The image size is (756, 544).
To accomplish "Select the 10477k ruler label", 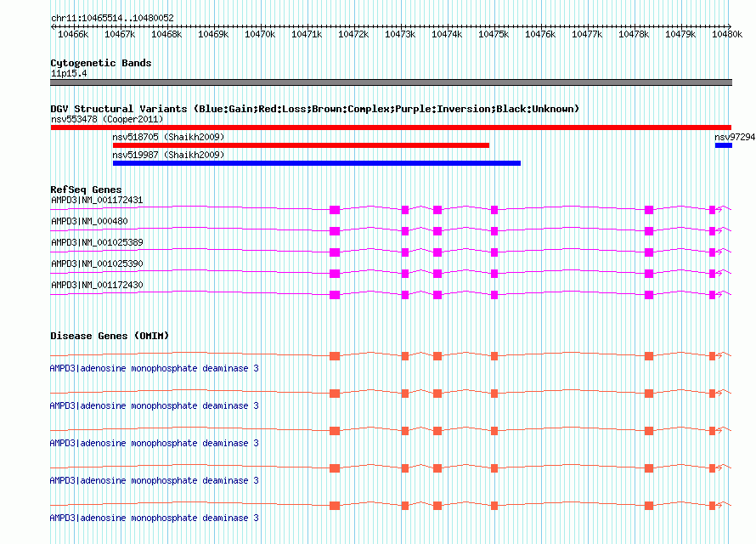I will tap(587, 34).
